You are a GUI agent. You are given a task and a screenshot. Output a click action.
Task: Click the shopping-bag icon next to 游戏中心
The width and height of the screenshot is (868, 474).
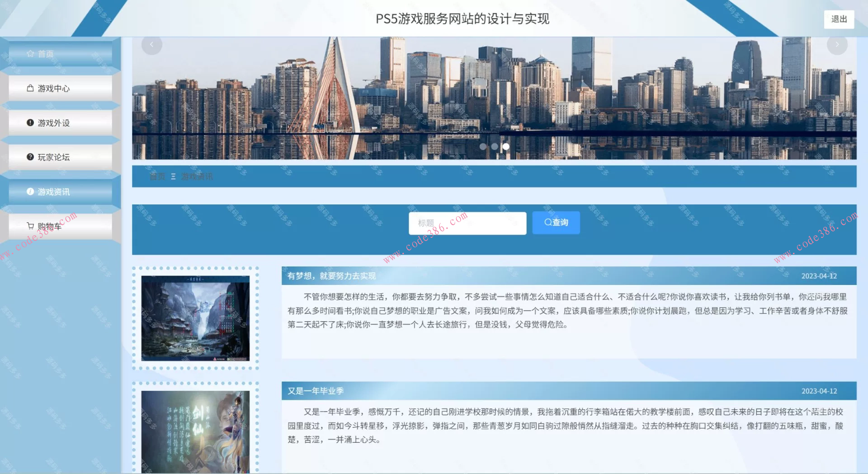click(x=30, y=88)
